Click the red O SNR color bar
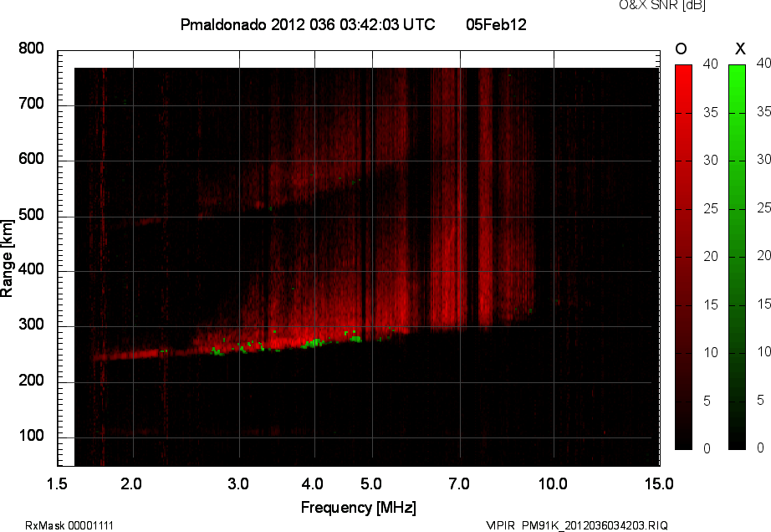The image size is (771, 532). tap(683, 257)
